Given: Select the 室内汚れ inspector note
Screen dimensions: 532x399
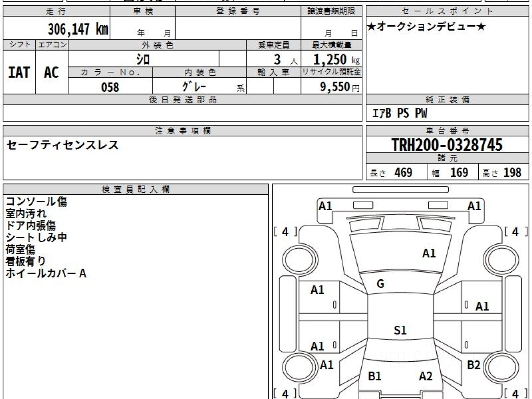Looking at the screenshot, I should pos(26,214).
